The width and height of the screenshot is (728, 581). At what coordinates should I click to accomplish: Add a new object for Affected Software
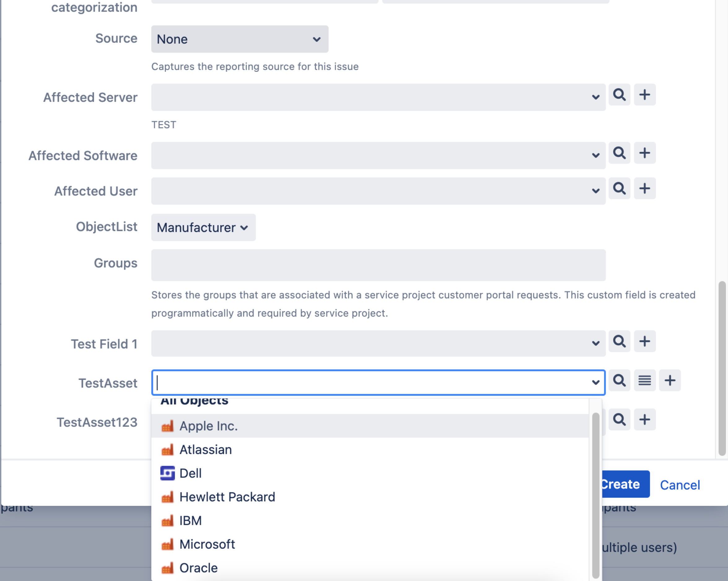[x=645, y=153]
